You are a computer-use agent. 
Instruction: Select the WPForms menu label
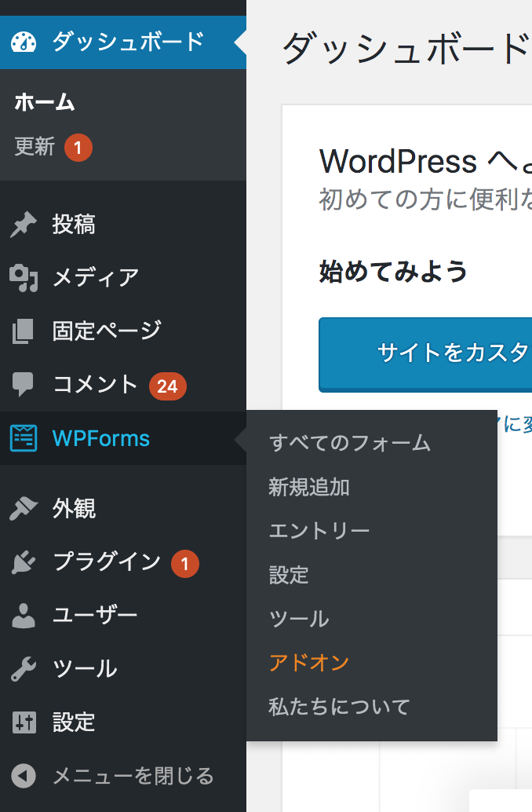tap(101, 439)
